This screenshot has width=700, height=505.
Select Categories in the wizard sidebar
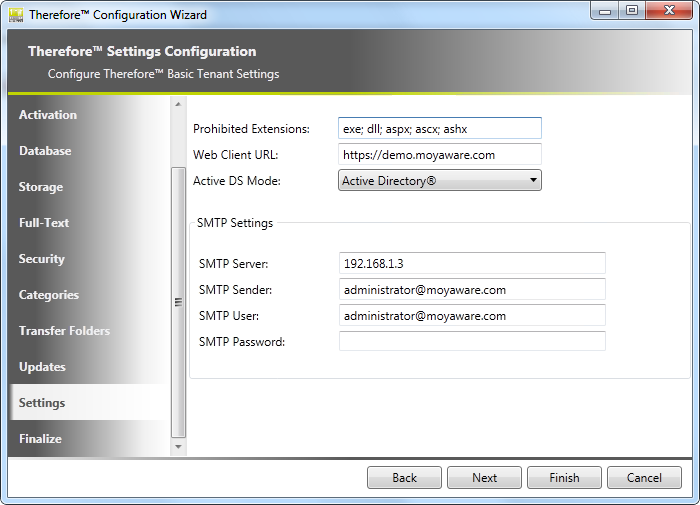pyautogui.click(x=48, y=295)
